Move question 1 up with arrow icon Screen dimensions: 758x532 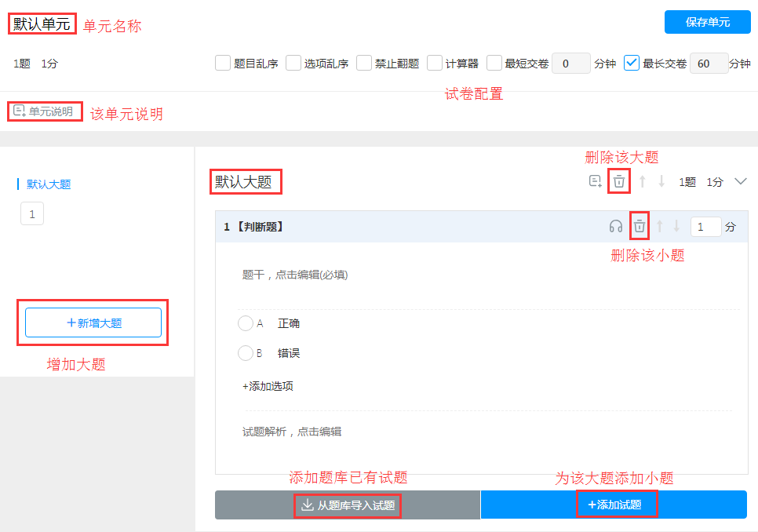pyautogui.click(x=659, y=226)
